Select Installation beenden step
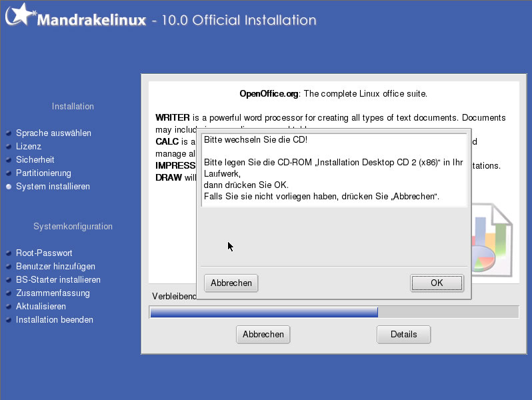This screenshot has height=400, width=532. click(x=54, y=319)
